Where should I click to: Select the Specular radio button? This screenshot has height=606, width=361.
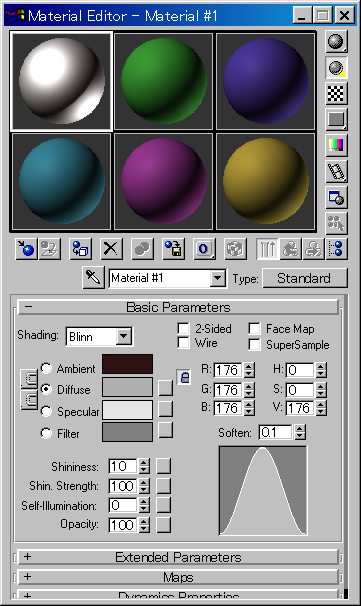tap(46, 411)
